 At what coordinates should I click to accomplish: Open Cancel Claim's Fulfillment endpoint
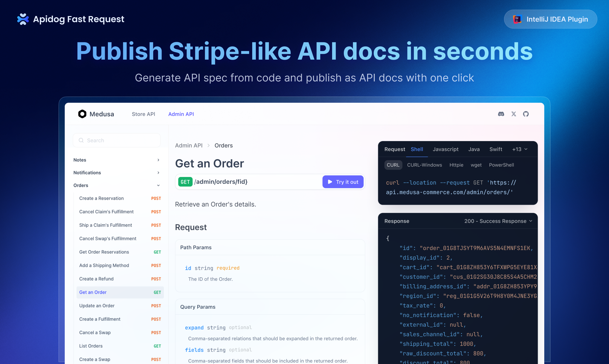click(120, 212)
